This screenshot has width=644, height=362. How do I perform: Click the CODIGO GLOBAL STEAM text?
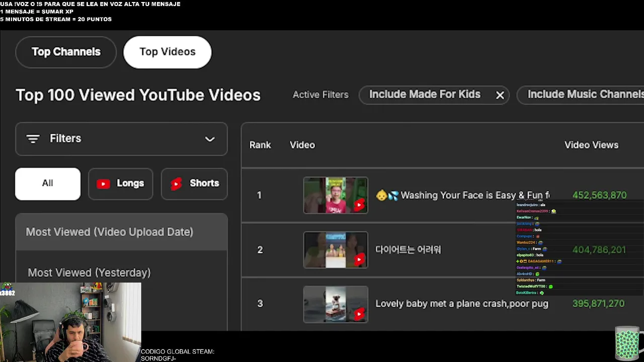click(x=178, y=352)
